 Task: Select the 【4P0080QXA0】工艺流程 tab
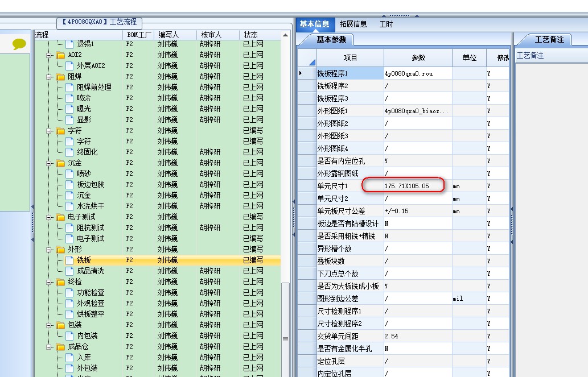[100, 23]
